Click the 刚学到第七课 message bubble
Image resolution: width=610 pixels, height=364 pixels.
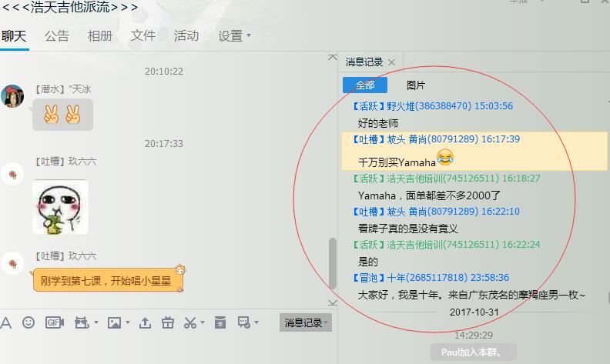(108, 279)
